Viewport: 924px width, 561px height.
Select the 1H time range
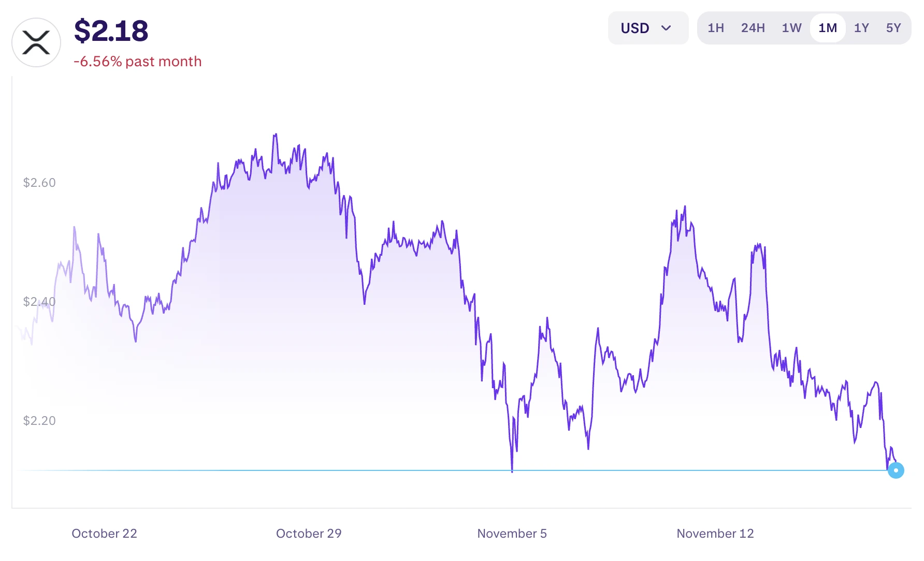(716, 28)
